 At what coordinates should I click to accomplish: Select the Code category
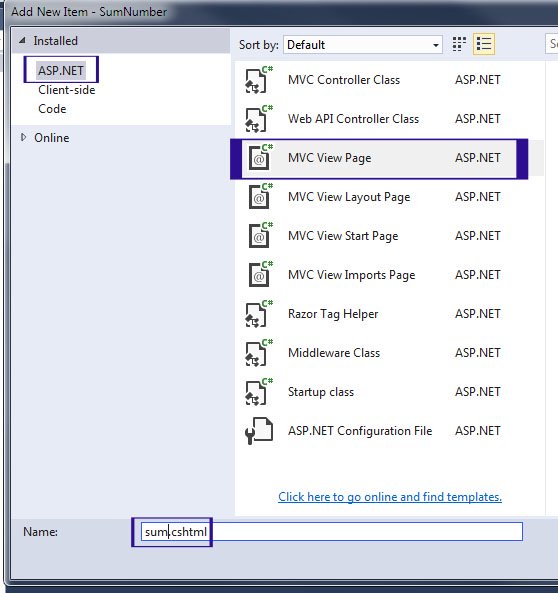click(x=52, y=109)
